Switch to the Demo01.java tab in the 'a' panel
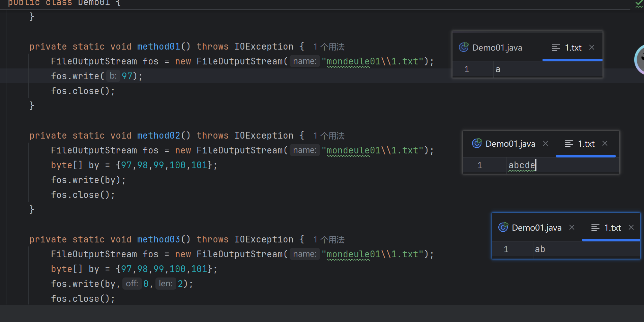 point(497,48)
